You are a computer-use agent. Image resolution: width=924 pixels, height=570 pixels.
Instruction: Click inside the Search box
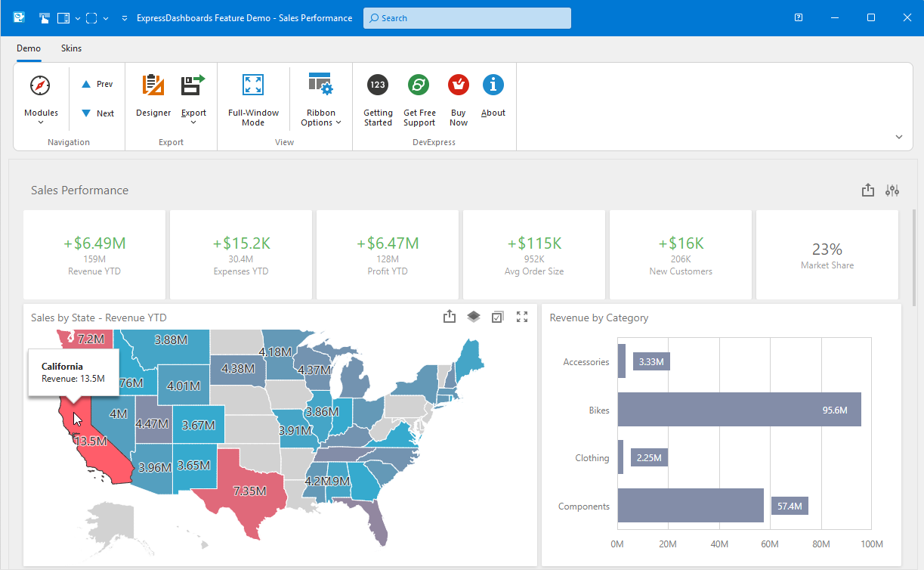coord(466,17)
